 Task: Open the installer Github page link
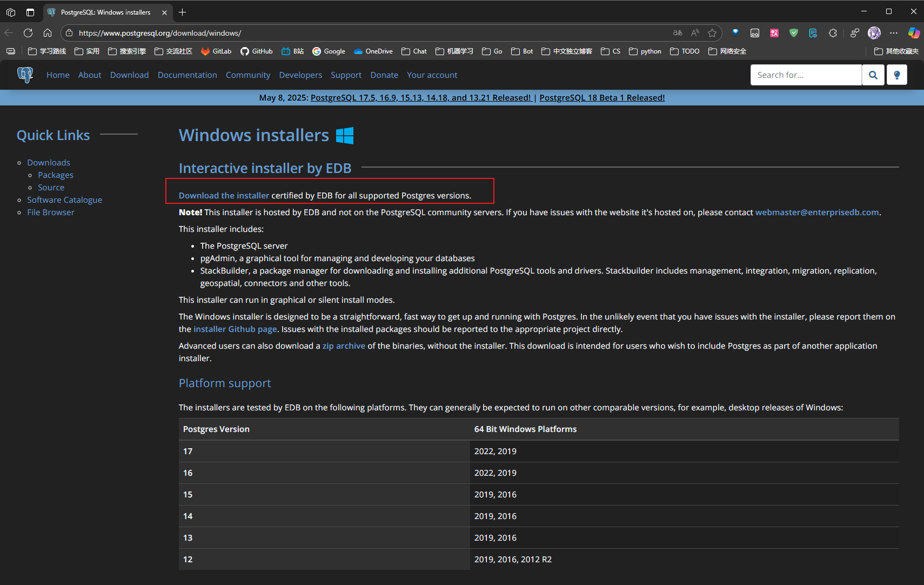pyautogui.click(x=235, y=329)
